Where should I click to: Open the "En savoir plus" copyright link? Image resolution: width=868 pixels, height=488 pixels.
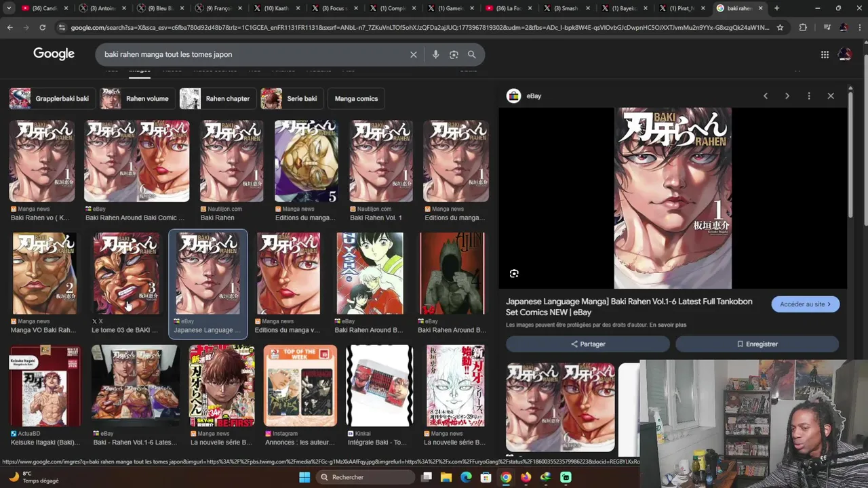coord(668,325)
